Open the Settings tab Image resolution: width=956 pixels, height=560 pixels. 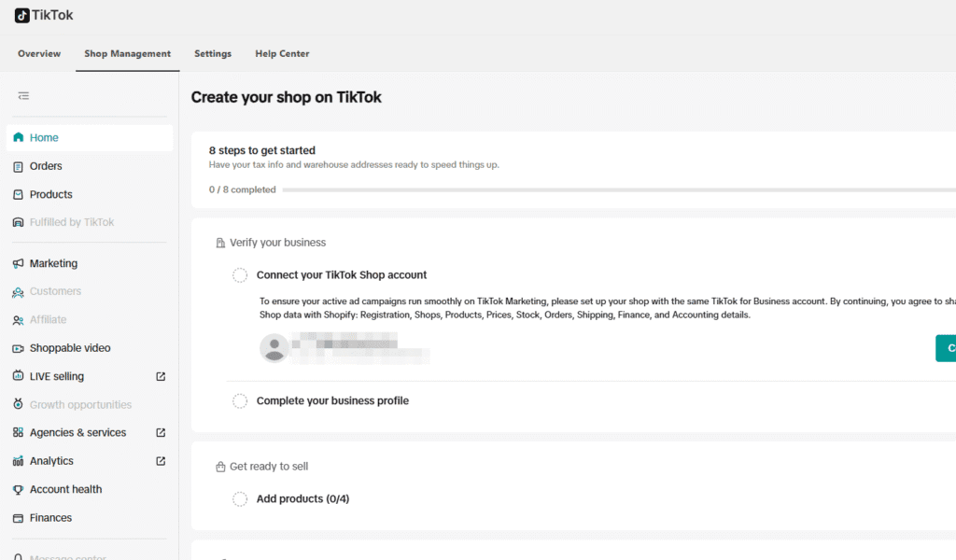click(x=213, y=53)
